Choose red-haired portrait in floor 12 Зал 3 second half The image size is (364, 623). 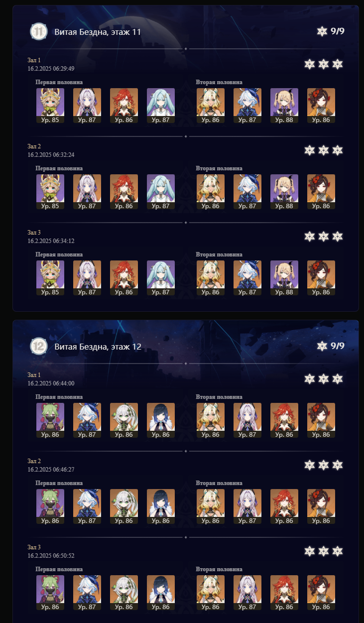[284, 593]
